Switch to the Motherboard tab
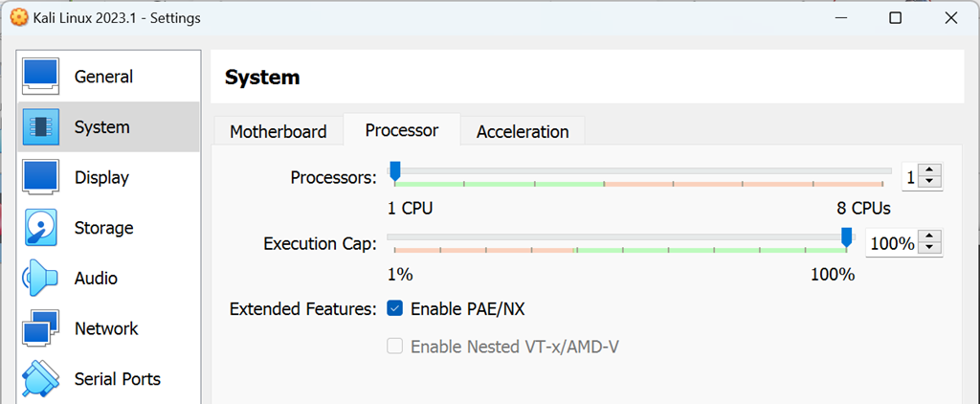The width and height of the screenshot is (980, 404). [278, 132]
